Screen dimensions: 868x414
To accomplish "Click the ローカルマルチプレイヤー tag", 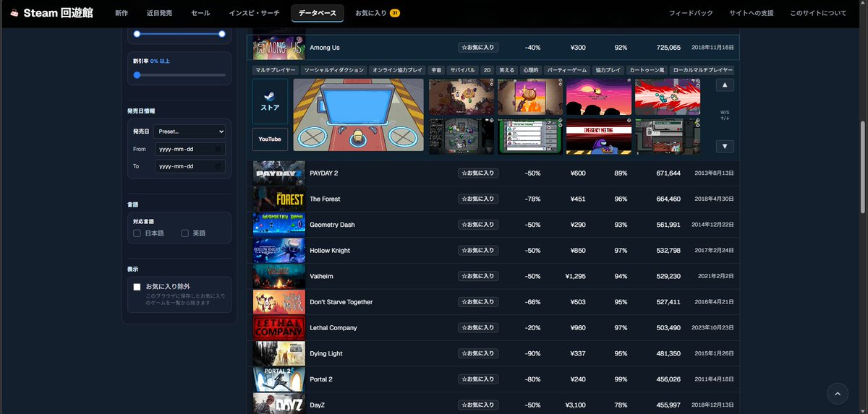I will coord(702,70).
